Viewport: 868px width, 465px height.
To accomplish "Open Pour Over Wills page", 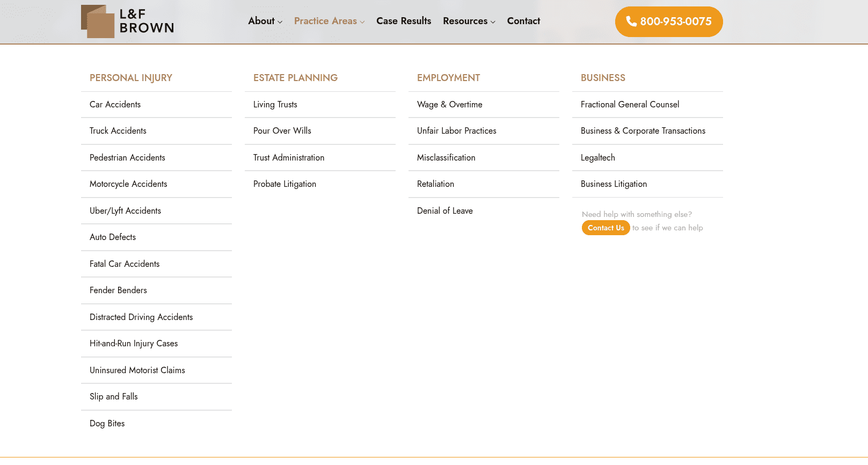I will [x=320, y=131].
